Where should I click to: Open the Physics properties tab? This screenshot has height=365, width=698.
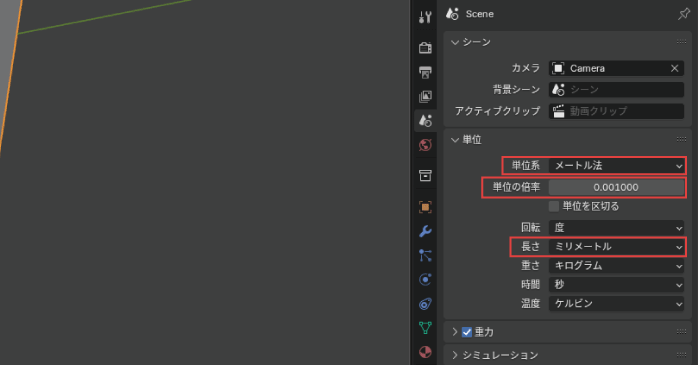coord(425,280)
